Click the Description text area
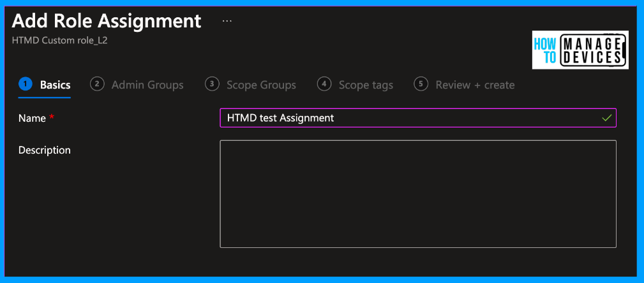This screenshot has width=644, height=283. click(418, 194)
